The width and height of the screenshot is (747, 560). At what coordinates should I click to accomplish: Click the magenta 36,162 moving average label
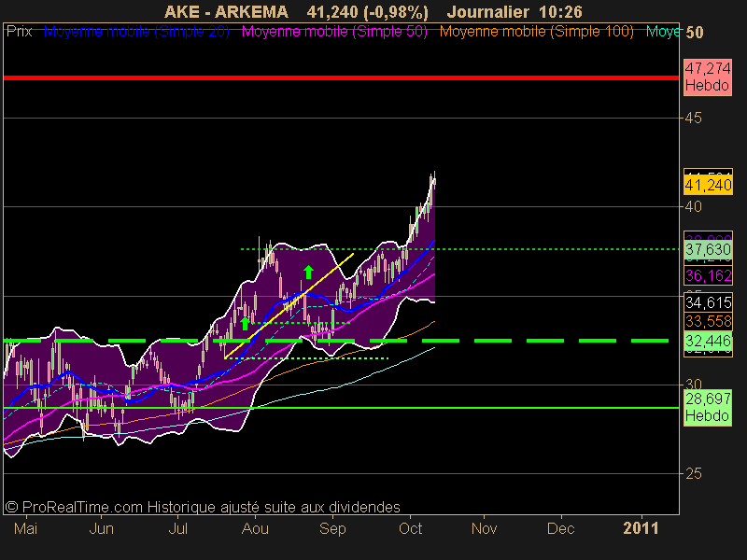(708, 275)
